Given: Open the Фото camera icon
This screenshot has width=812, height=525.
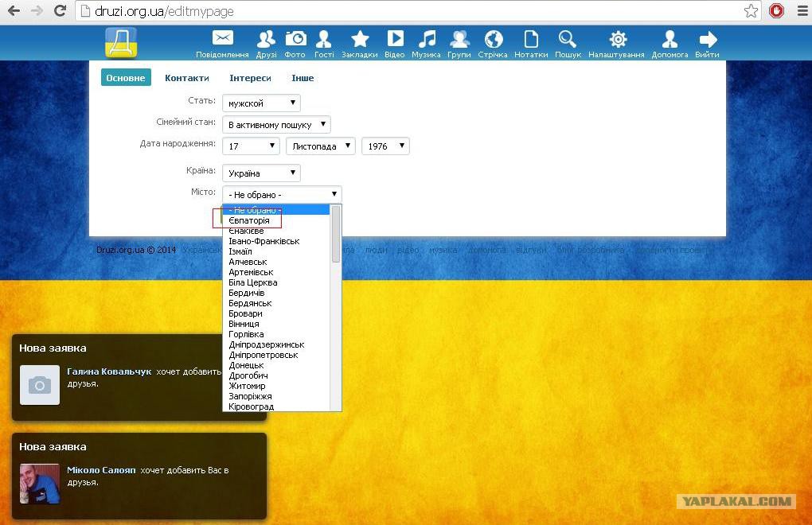Looking at the screenshot, I should [295, 38].
